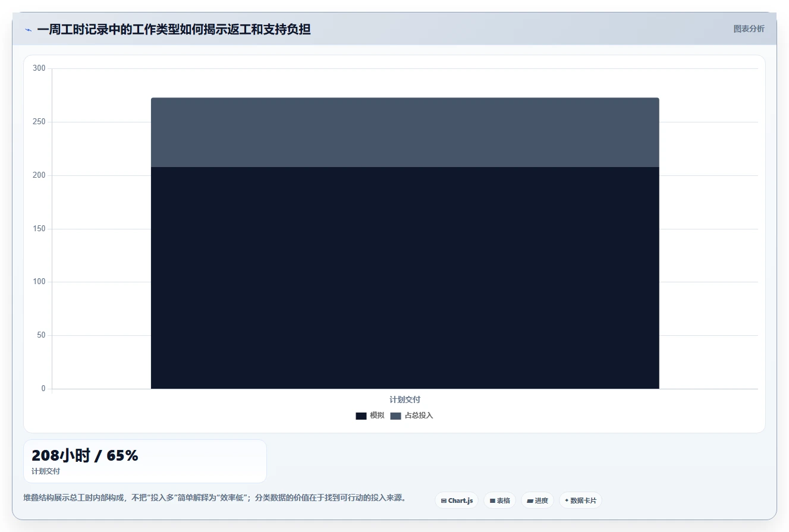
Task: Click the dark navy 模拟 legend swatch
Action: click(361, 416)
